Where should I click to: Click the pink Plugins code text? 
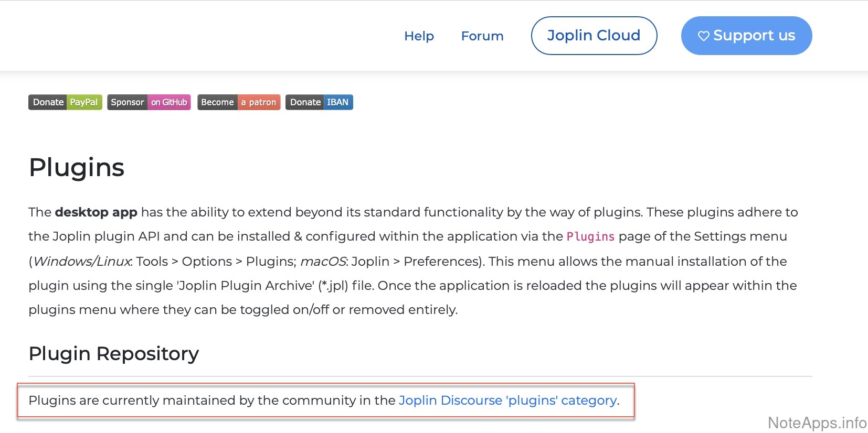click(590, 237)
